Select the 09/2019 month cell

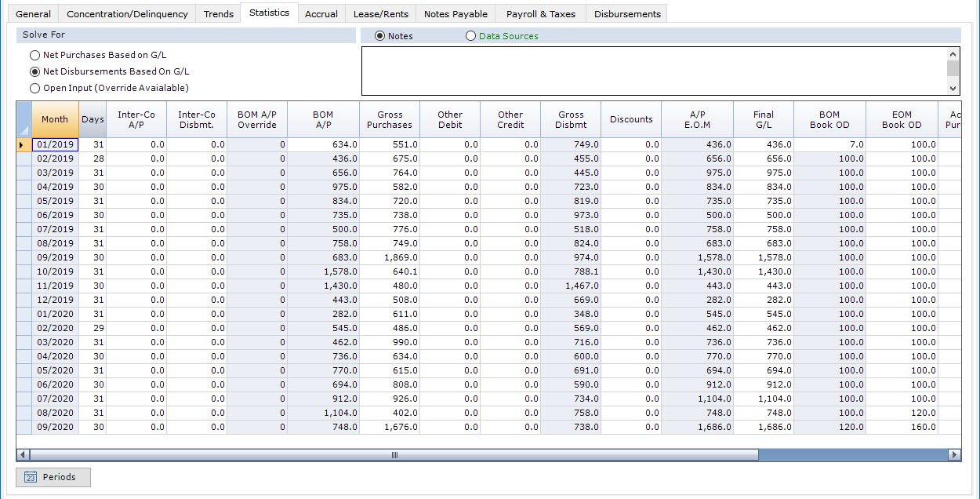tap(55, 257)
